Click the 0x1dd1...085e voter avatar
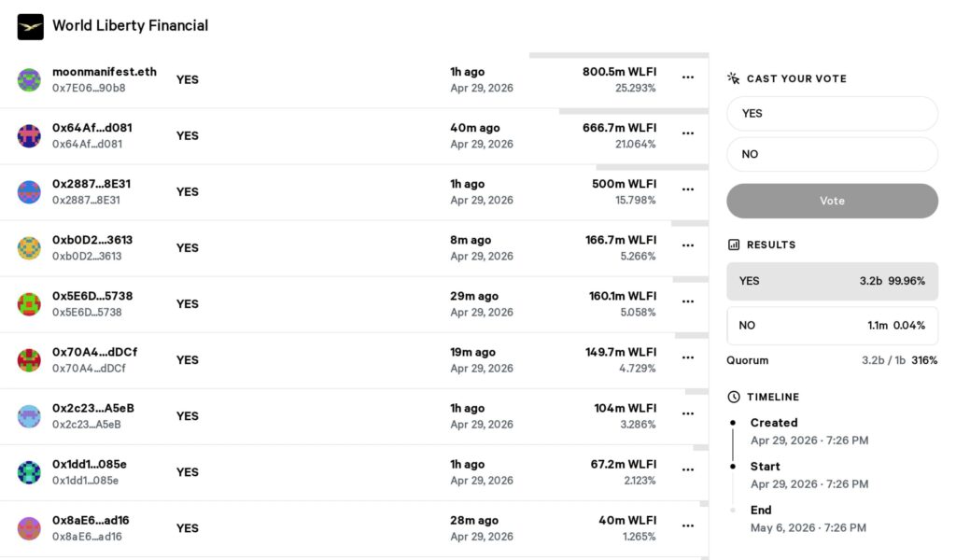 (x=29, y=472)
